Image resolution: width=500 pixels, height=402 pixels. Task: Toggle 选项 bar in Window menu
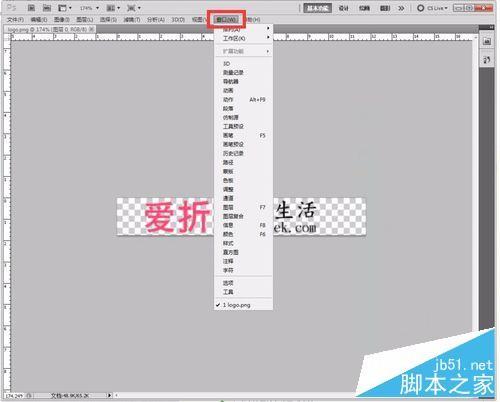pyautogui.click(x=243, y=283)
